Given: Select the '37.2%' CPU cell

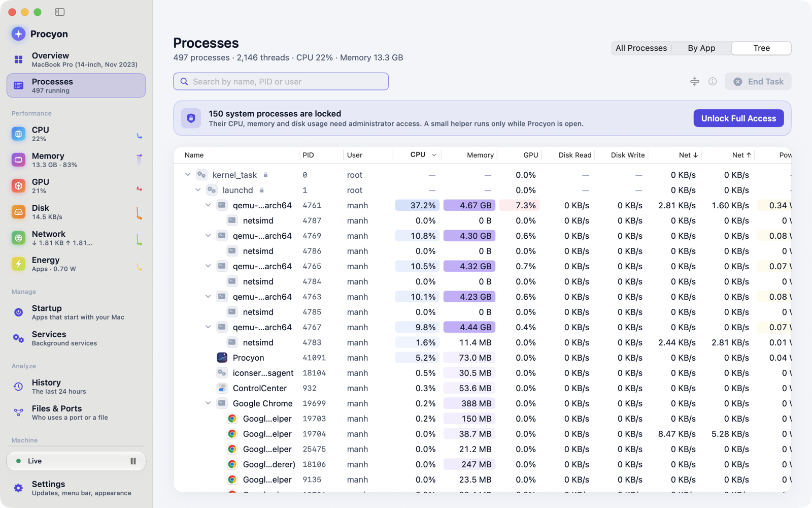Looking at the screenshot, I should coord(417,205).
